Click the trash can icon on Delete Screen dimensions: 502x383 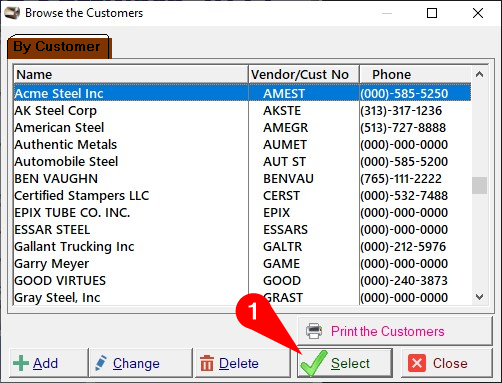(207, 363)
